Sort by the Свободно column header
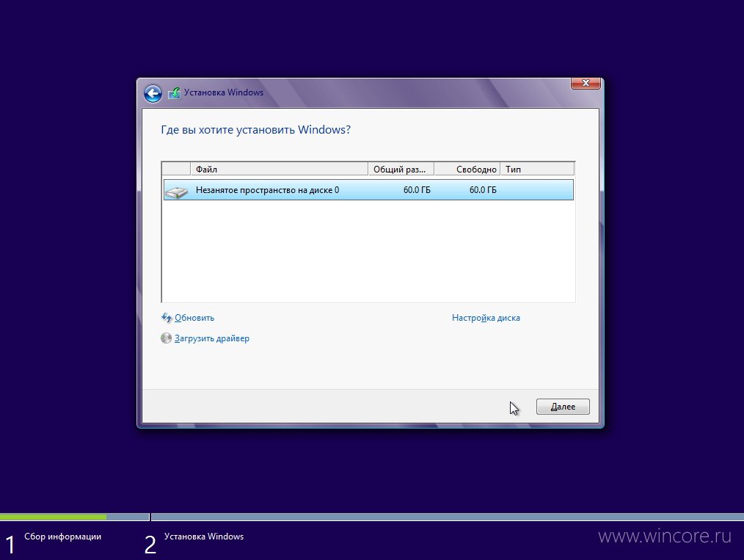744x560 pixels. pyautogui.click(x=467, y=169)
